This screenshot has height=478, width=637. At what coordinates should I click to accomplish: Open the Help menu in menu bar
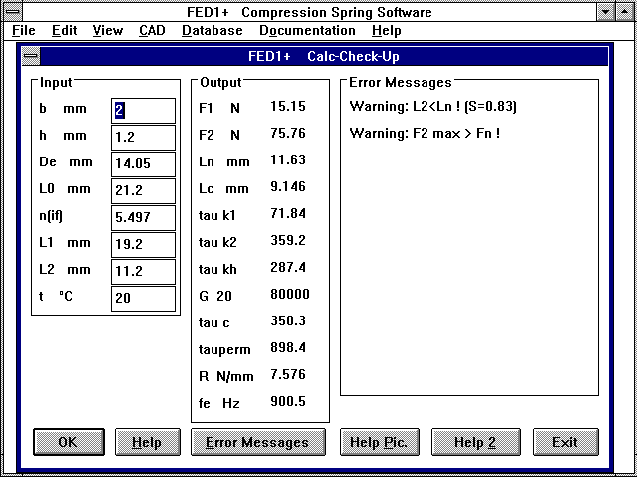(x=386, y=31)
